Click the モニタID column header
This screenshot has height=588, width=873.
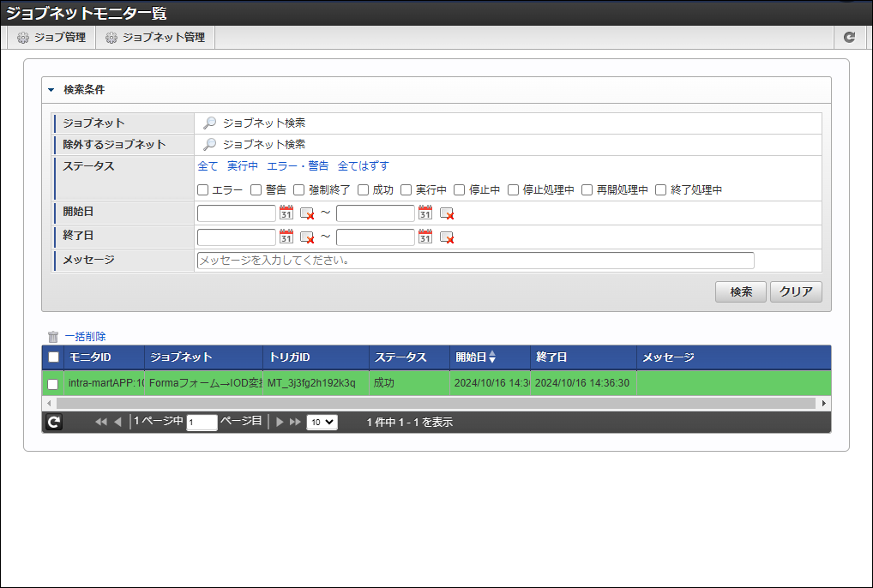pyautogui.click(x=104, y=357)
